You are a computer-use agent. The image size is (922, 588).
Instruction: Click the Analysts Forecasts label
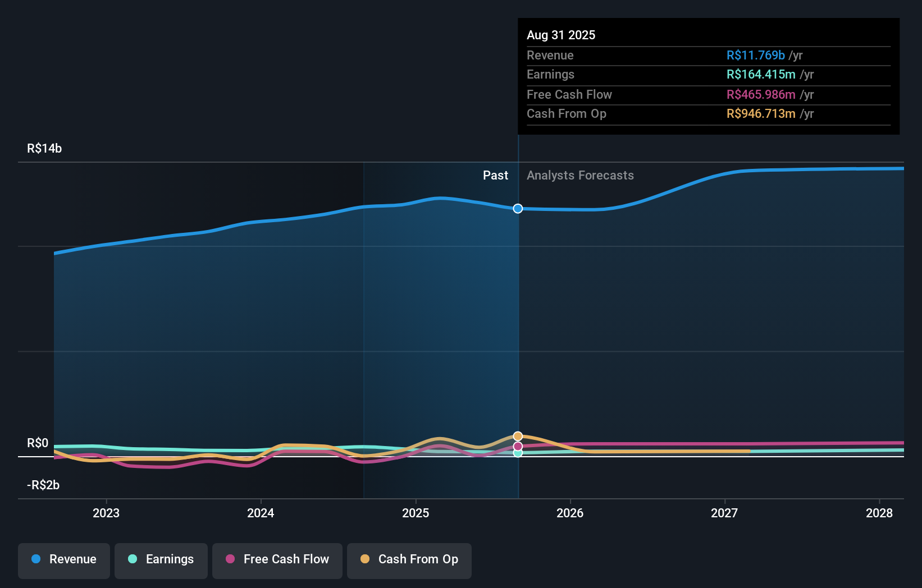click(x=580, y=176)
